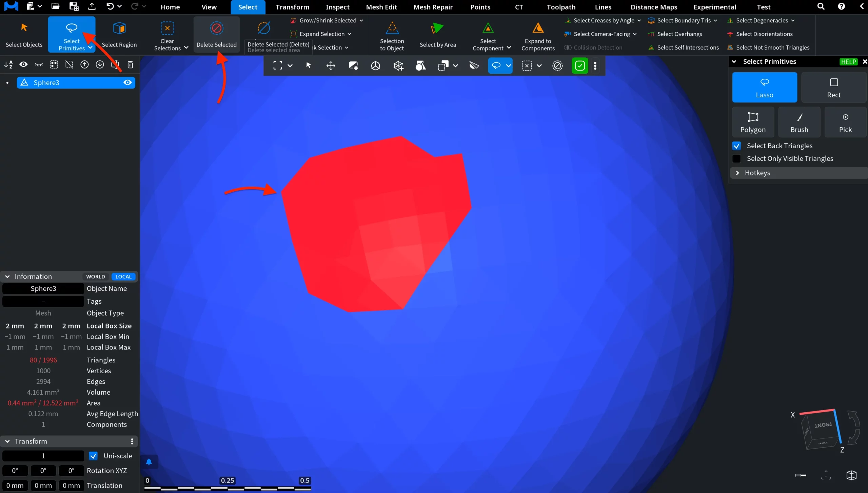Click the hide-all closed eye icon
This screenshot has width=868, height=493.
click(x=39, y=64)
